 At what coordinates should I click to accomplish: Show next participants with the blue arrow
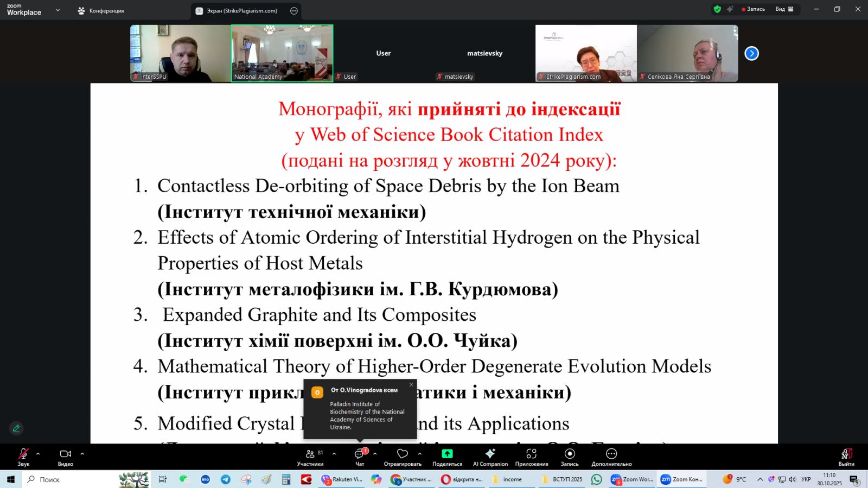751,53
